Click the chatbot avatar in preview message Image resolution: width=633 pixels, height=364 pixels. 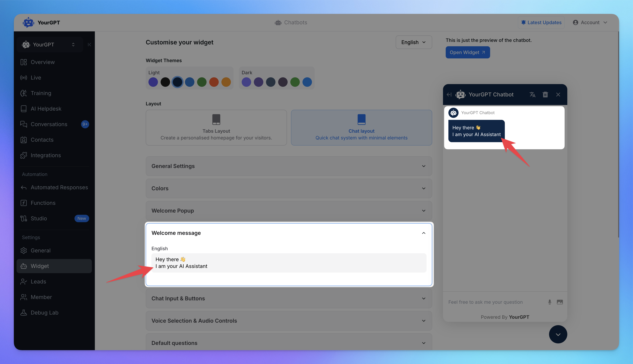pyautogui.click(x=453, y=113)
